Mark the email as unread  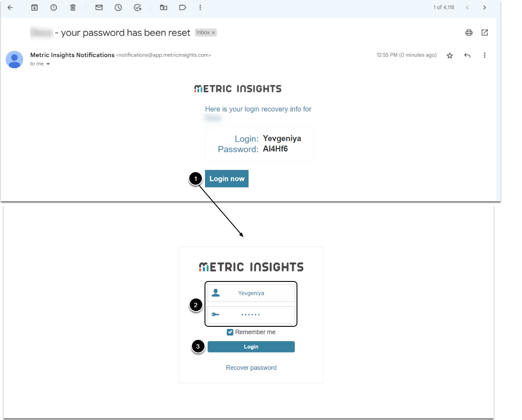tap(99, 7)
